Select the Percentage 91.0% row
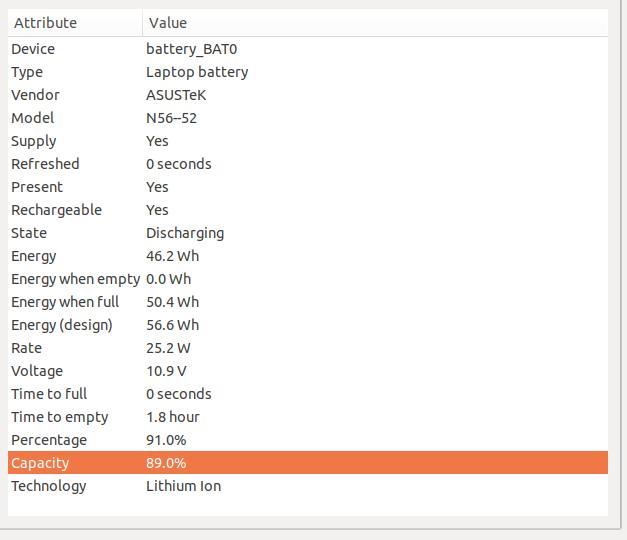 308,440
